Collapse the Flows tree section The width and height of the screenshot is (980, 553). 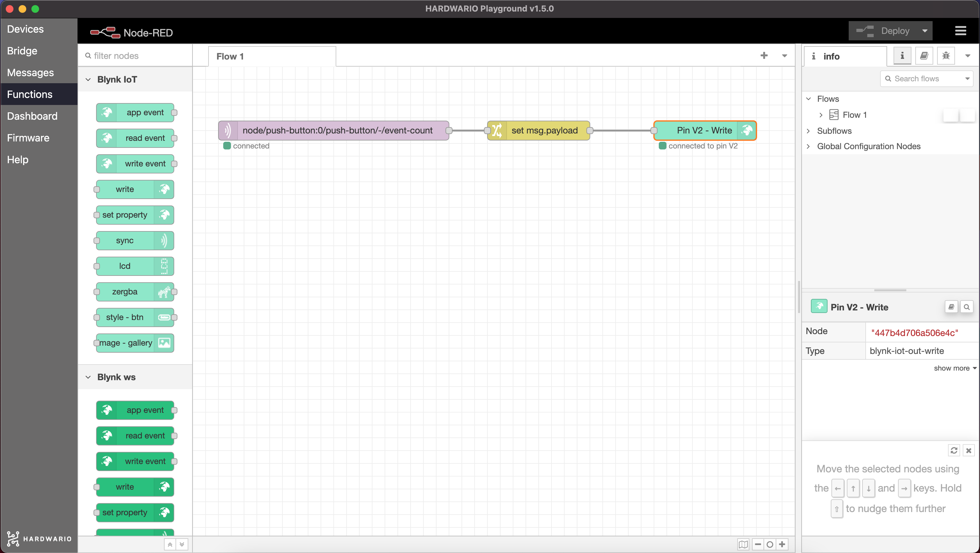click(809, 99)
